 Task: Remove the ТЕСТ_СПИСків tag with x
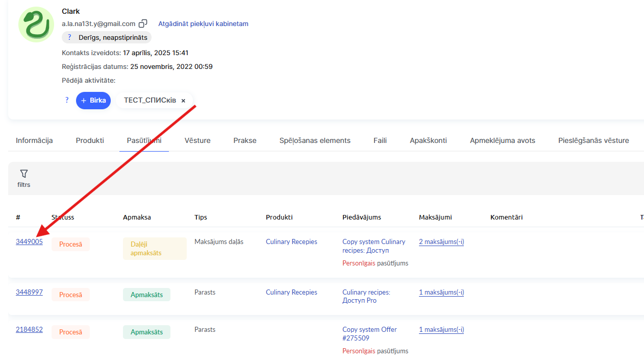pyautogui.click(x=183, y=101)
